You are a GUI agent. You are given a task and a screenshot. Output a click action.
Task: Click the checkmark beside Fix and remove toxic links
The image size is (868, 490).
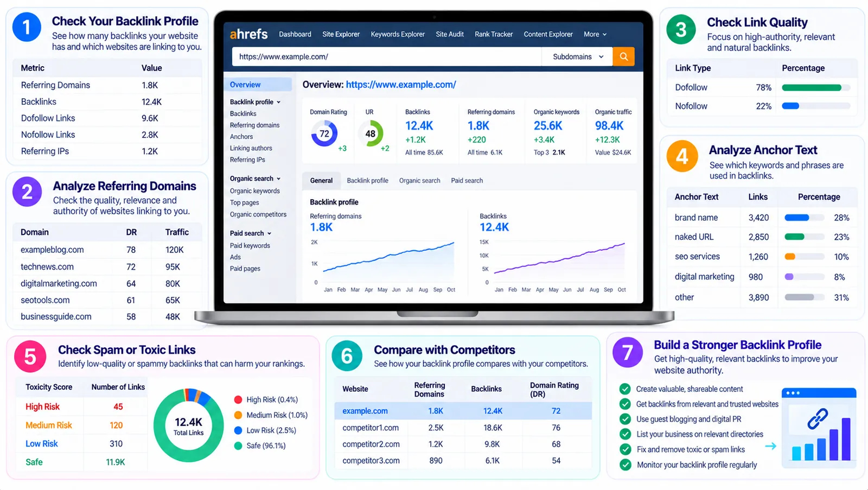(626, 449)
